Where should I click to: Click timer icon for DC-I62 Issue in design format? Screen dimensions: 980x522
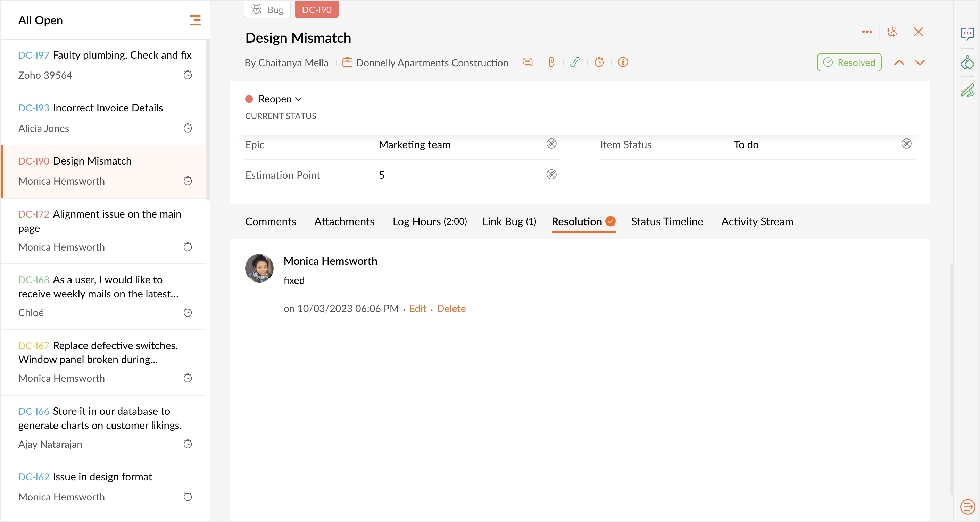pyautogui.click(x=188, y=497)
